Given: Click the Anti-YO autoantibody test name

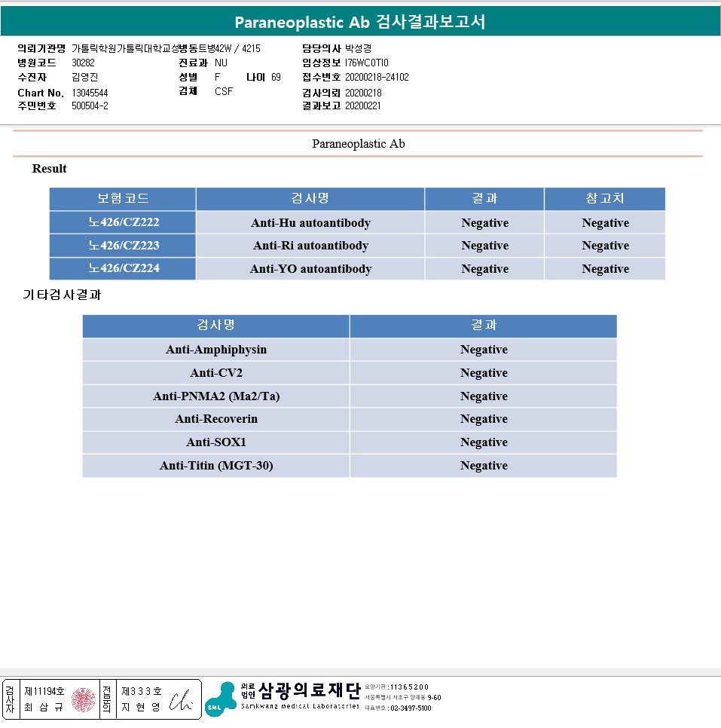Looking at the screenshot, I should (x=310, y=269).
